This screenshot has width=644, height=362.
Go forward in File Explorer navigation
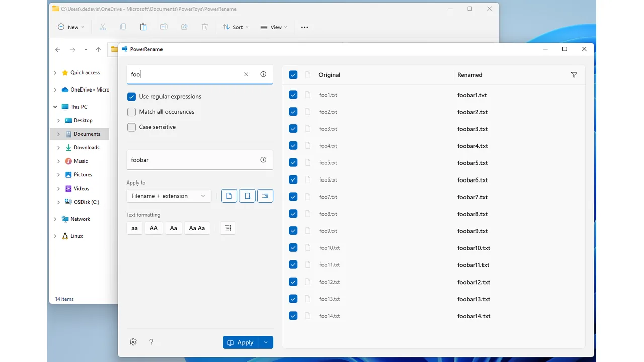pyautogui.click(x=73, y=50)
